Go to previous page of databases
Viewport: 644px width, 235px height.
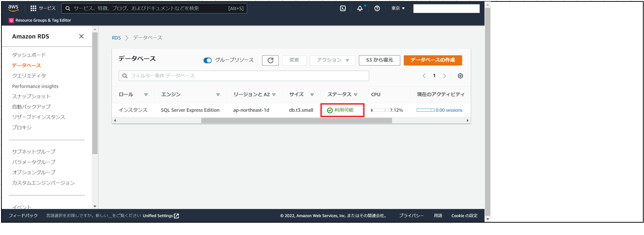click(424, 76)
